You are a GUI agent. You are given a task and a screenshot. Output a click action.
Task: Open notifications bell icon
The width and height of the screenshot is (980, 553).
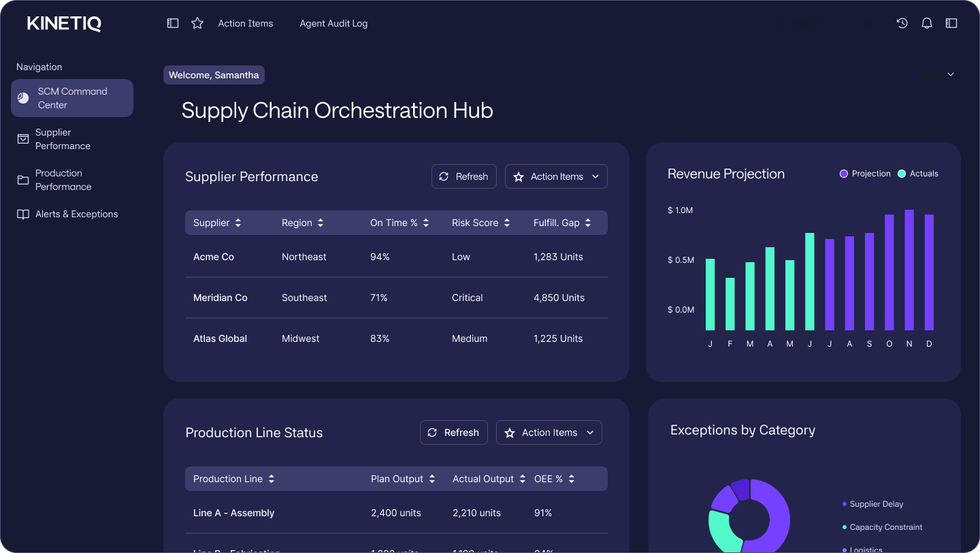pyautogui.click(x=927, y=23)
